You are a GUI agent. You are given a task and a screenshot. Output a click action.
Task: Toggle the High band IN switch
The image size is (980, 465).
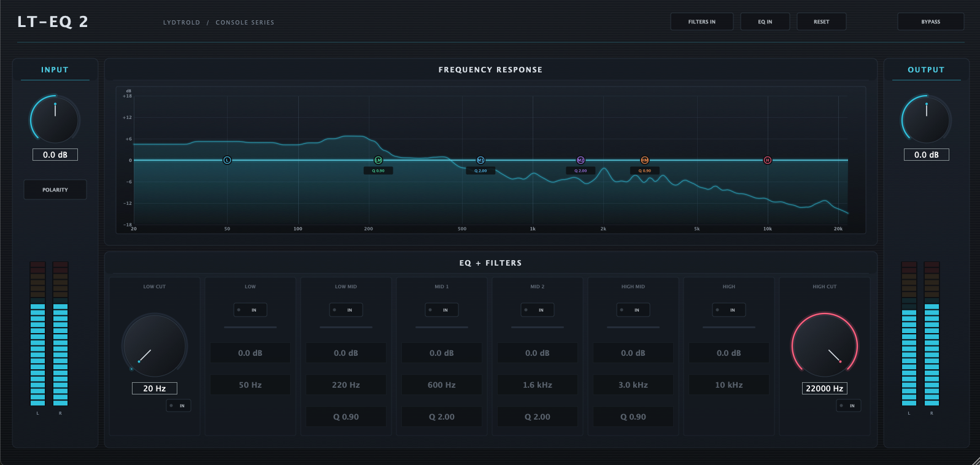tap(729, 310)
